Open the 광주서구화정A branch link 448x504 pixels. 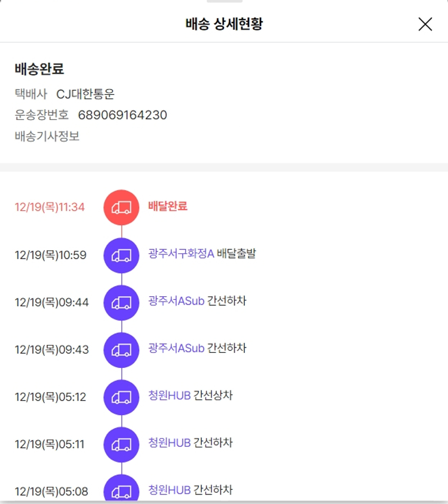181,254
